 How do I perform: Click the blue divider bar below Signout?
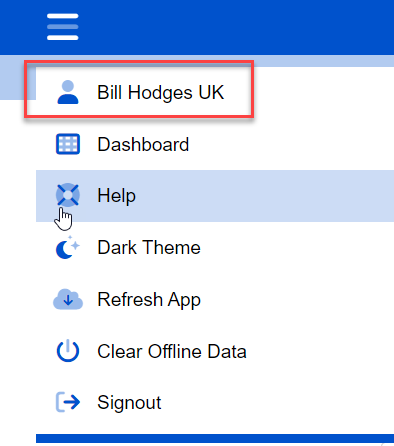215,439
